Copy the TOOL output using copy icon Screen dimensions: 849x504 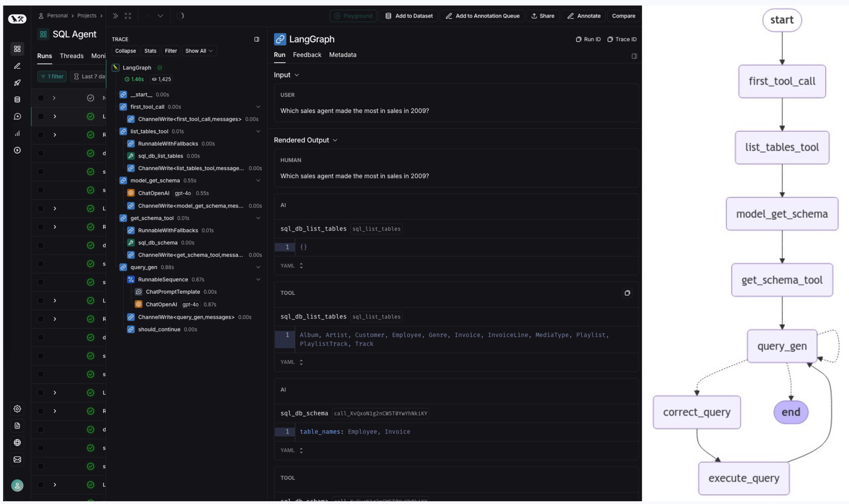pyautogui.click(x=627, y=293)
